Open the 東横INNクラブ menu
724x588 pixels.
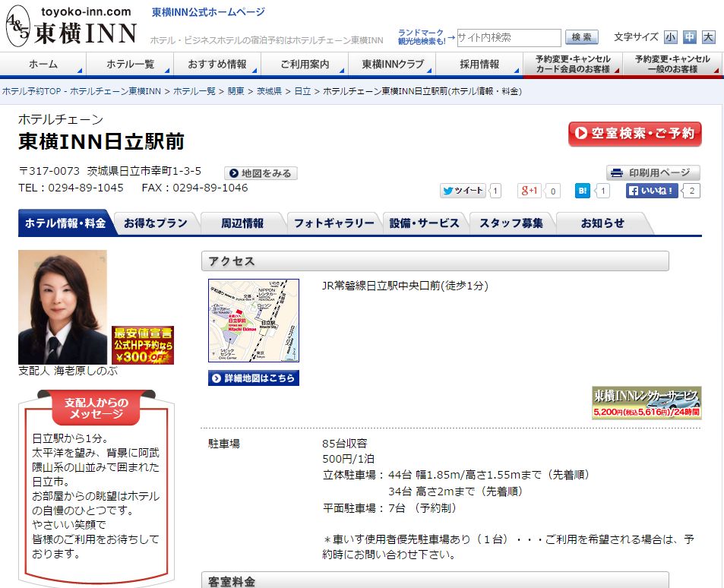[x=392, y=65]
